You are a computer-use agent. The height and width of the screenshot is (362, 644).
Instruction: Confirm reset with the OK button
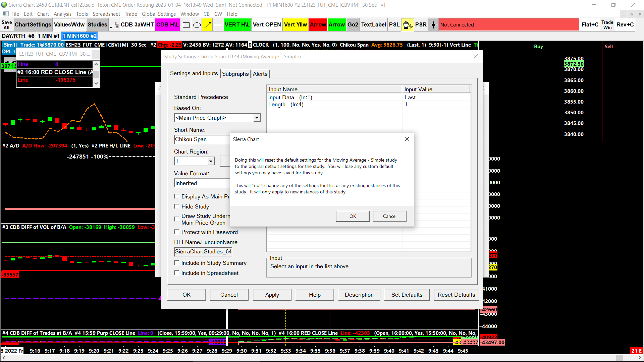coord(353,216)
